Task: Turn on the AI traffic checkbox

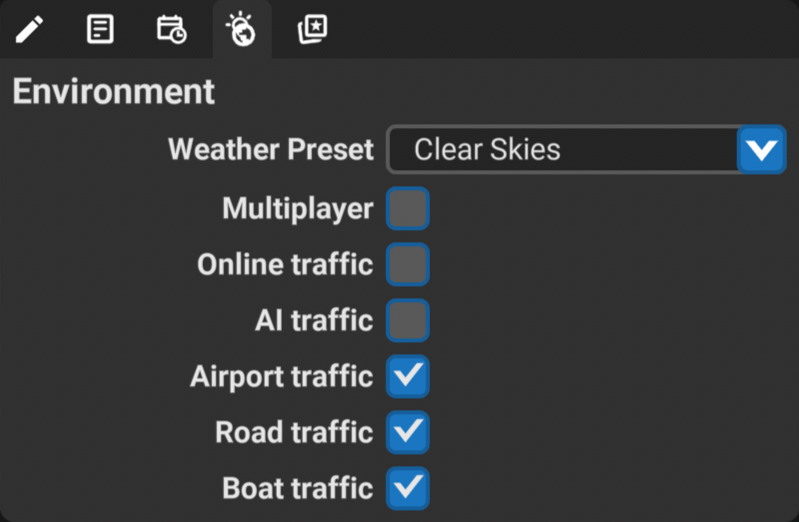Action: coord(408,321)
